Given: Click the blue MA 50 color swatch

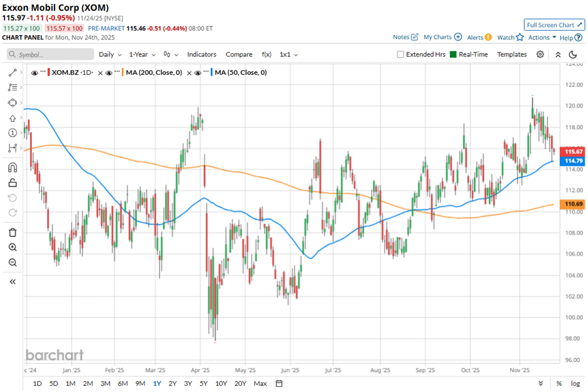Looking at the screenshot, I should pyautogui.click(x=210, y=73).
